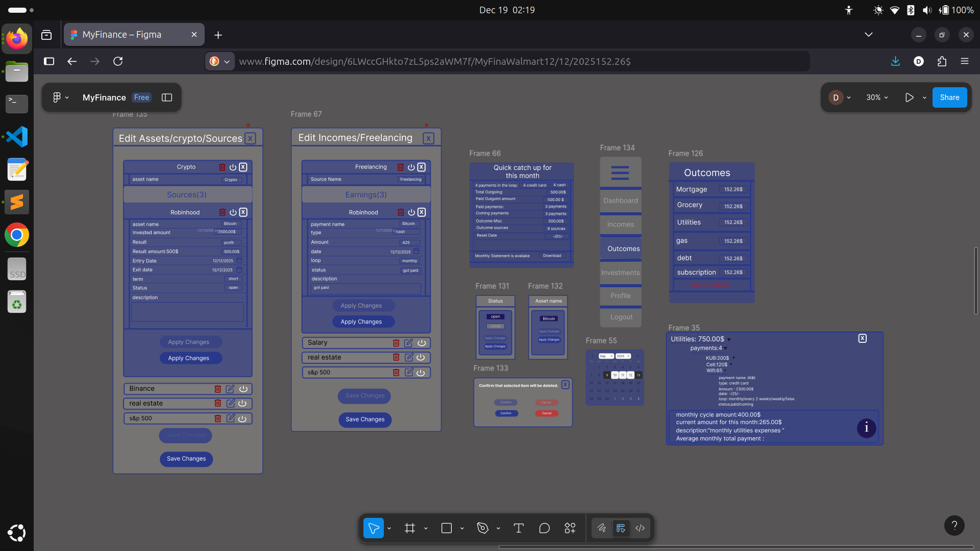Expand Move tool options chevron
Image resolution: width=980 pixels, height=551 pixels.
(x=389, y=529)
